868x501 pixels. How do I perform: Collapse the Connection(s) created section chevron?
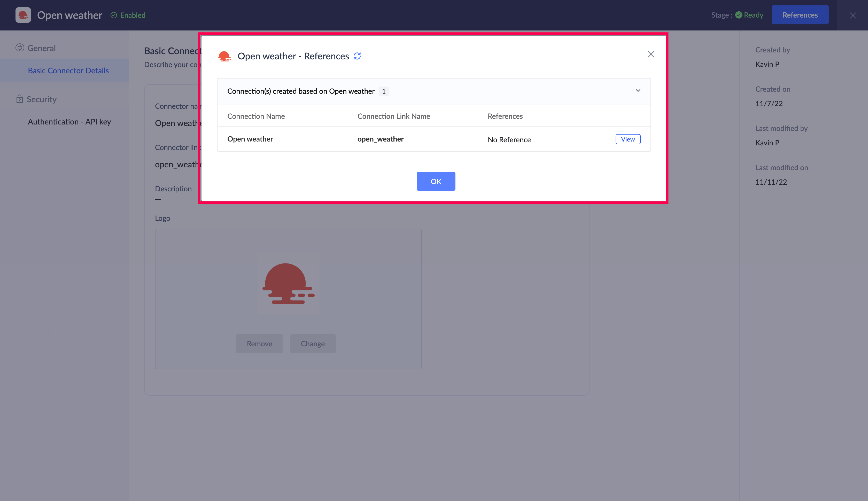(638, 91)
